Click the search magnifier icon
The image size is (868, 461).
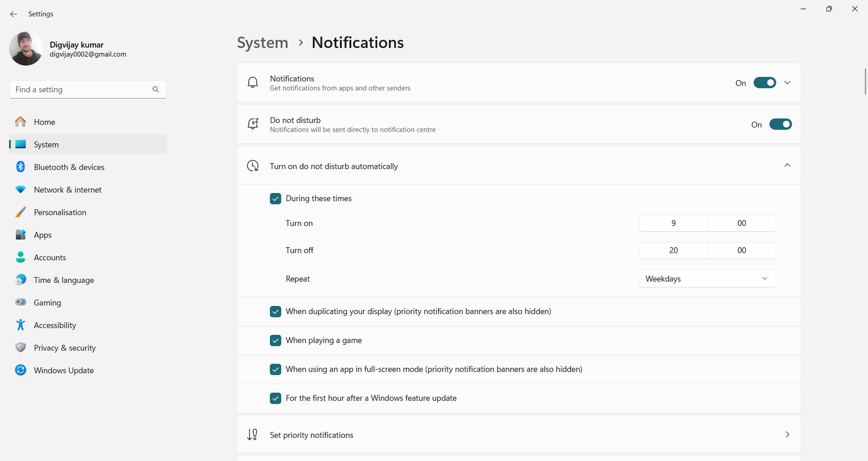(156, 89)
